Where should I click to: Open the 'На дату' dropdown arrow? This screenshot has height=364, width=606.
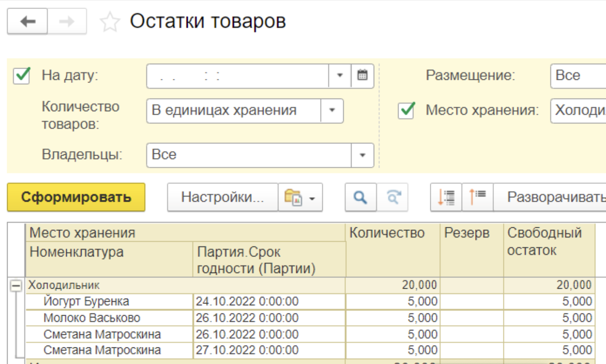click(x=340, y=75)
